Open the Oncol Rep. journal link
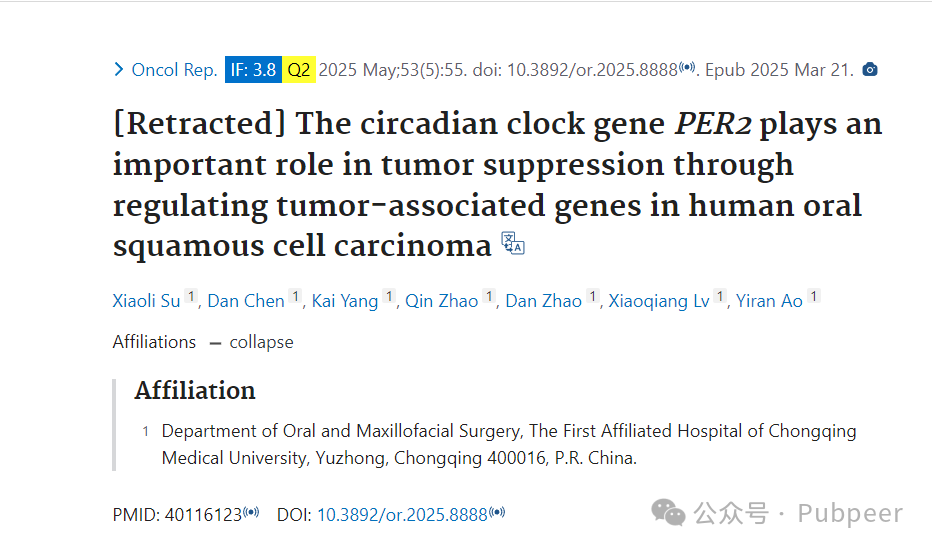 tap(174, 70)
